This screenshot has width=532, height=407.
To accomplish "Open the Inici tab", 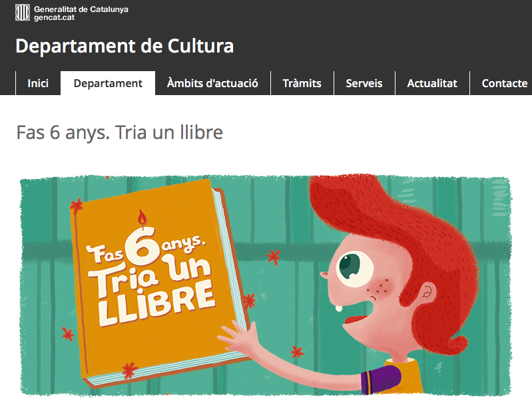I will coord(38,83).
